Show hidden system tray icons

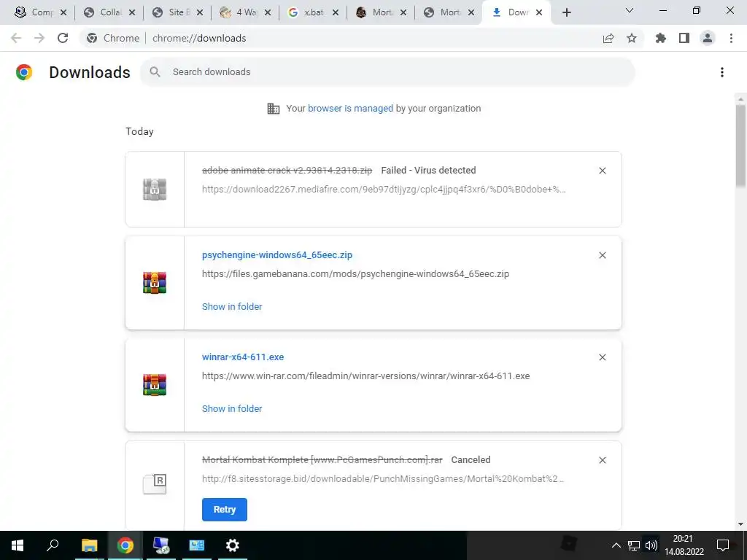[x=616, y=545]
